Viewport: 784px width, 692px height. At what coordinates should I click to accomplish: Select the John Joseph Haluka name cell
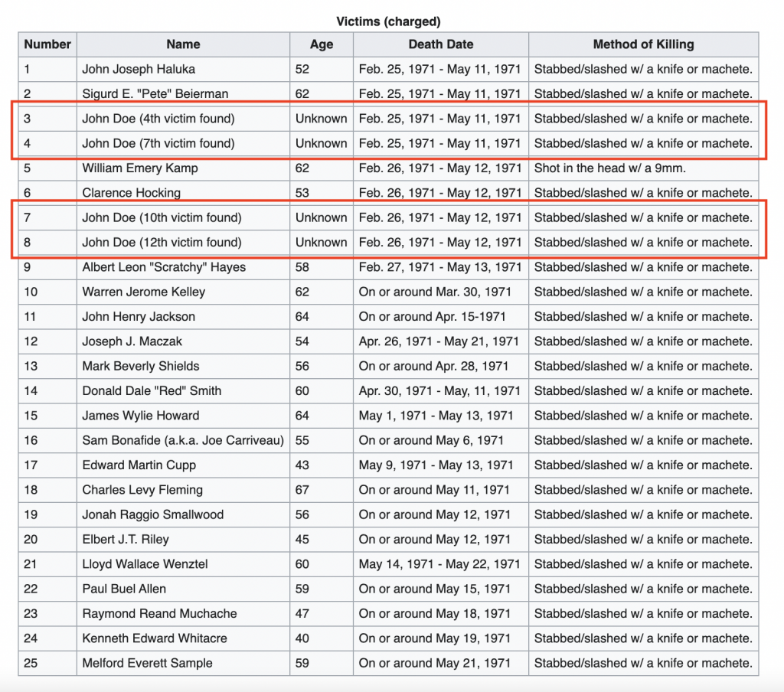tap(139, 69)
